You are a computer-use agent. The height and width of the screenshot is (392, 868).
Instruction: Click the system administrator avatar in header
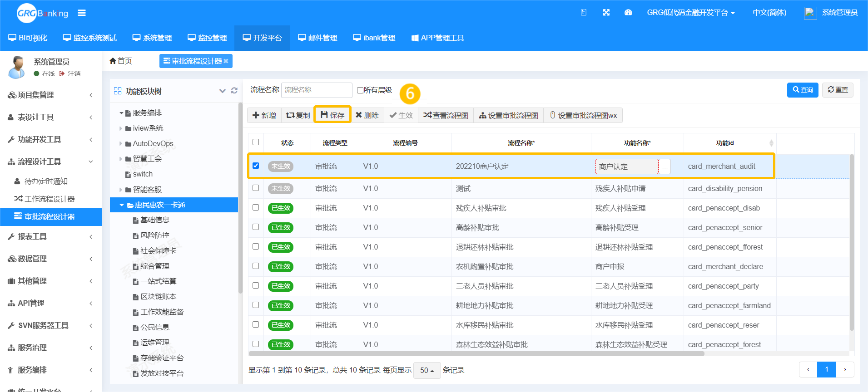[x=810, y=13]
